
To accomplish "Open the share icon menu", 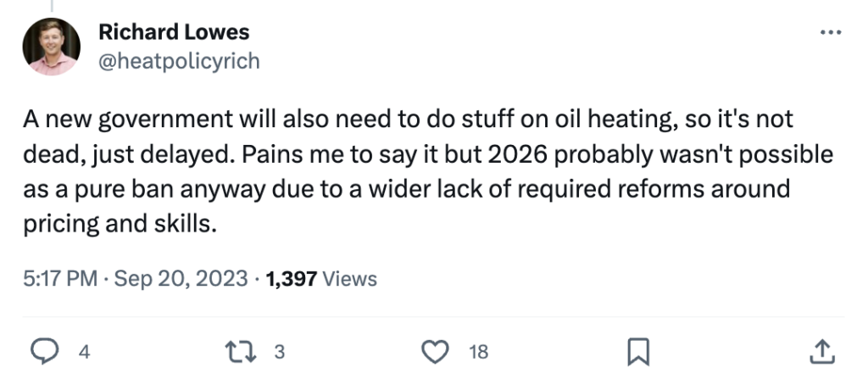I will click(821, 351).
